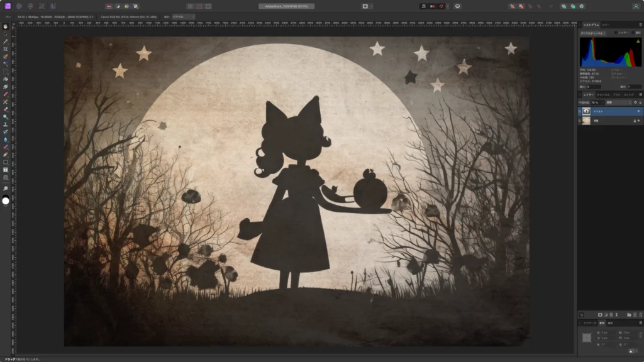
Task: Click the Photo Persona icon
Action: click(8, 6)
